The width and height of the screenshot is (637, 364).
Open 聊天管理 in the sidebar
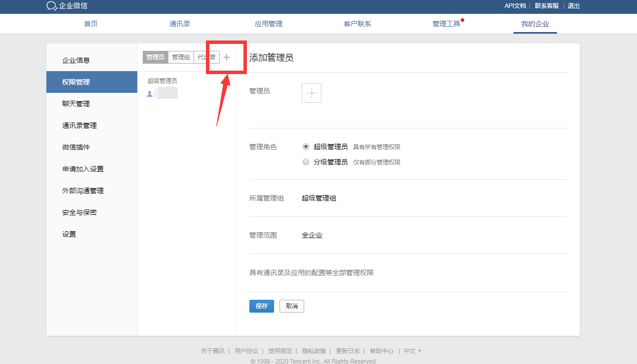tap(92, 104)
